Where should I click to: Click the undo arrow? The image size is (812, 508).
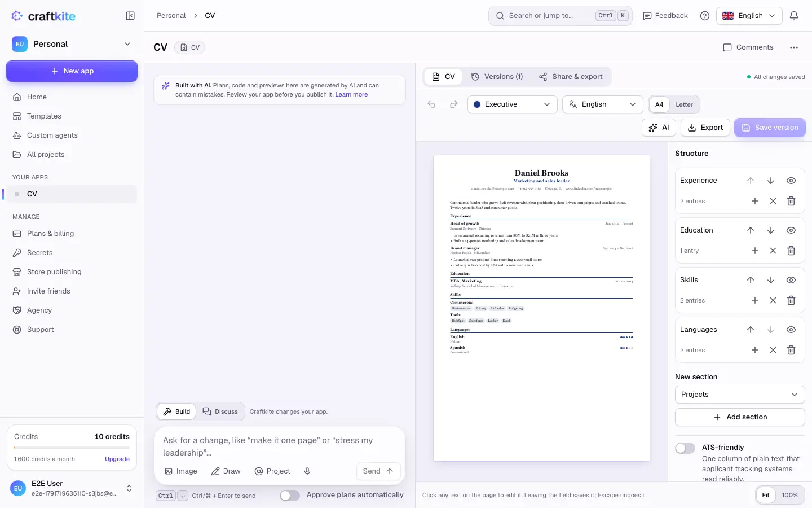point(431,104)
